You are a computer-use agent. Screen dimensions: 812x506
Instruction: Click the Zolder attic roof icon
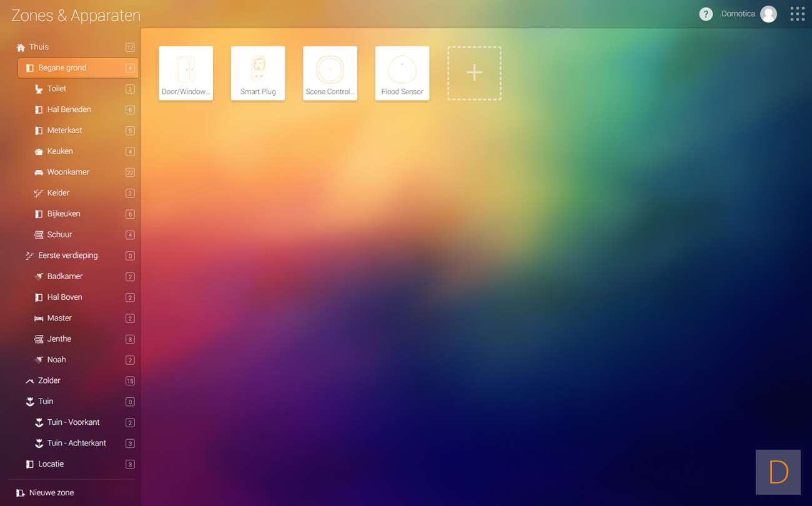[x=29, y=381]
